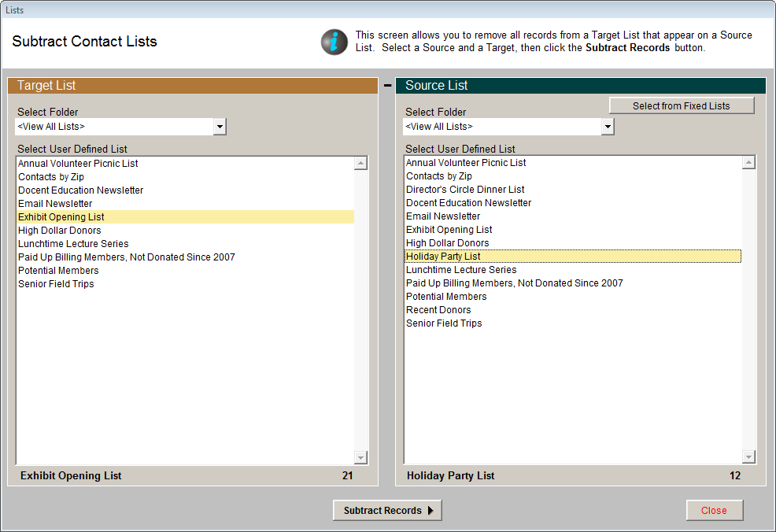
Task: Pick Director's Circle Dinner List on the right
Action: click(464, 189)
